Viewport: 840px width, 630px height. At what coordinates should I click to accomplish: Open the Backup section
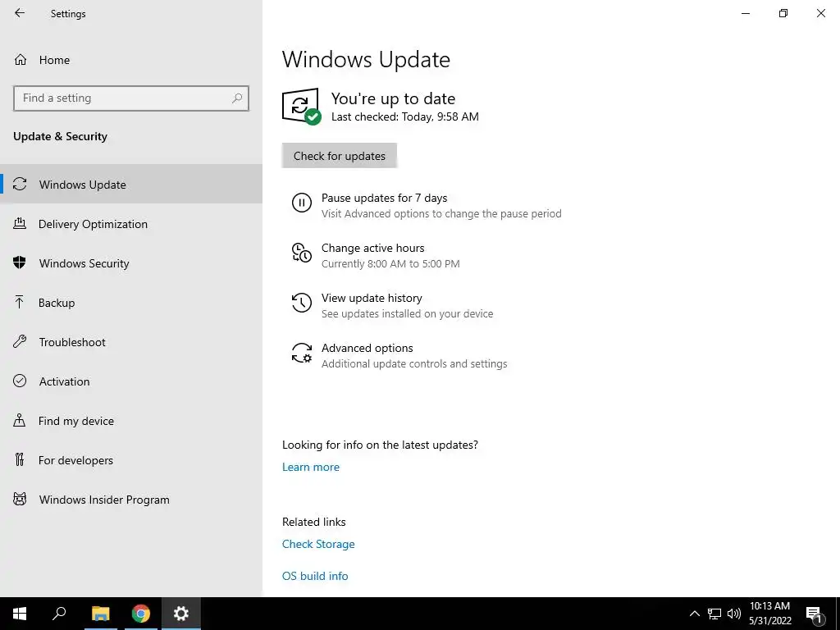(131, 303)
